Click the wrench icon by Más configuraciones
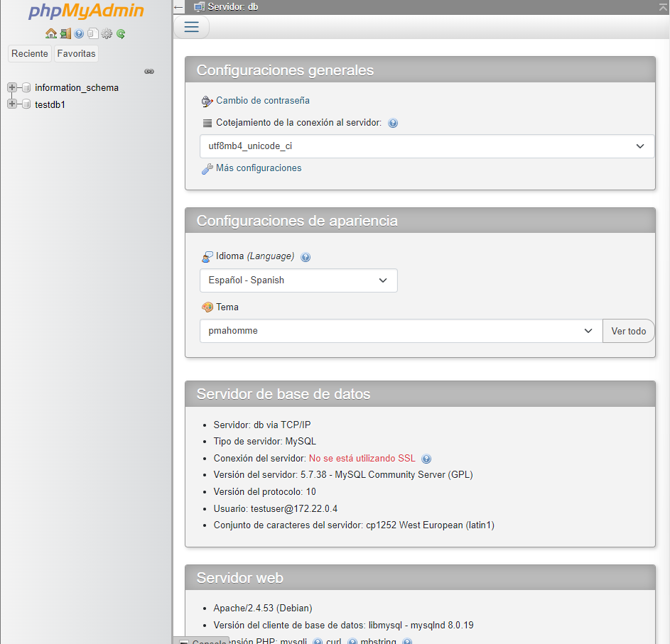Viewport: 670px width, 644px height. [x=207, y=169]
